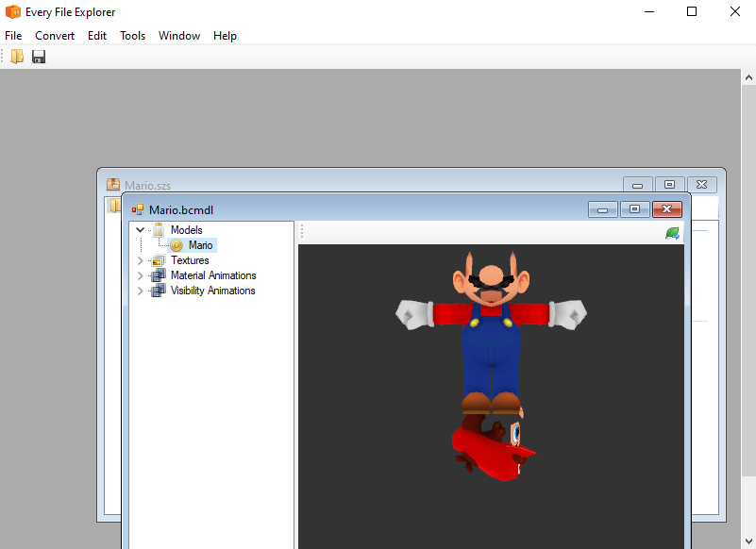Maximize the Mario.bcmdl child window
The width and height of the screenshot is (756, 549).
634,209
